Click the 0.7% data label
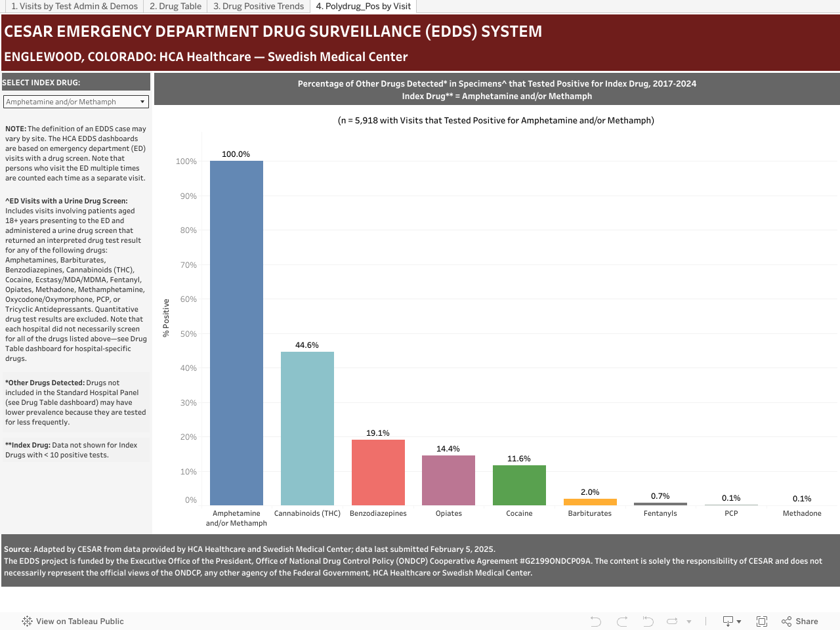 (660, 496)
